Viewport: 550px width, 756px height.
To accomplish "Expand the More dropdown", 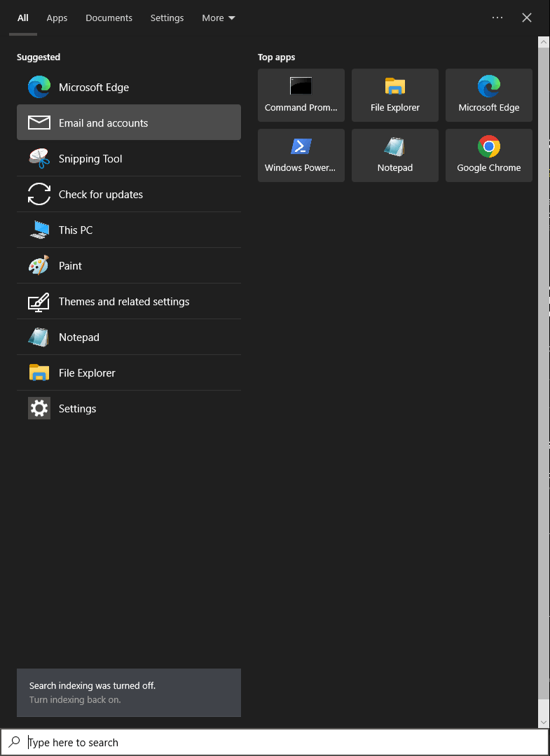I will point(219,17).
